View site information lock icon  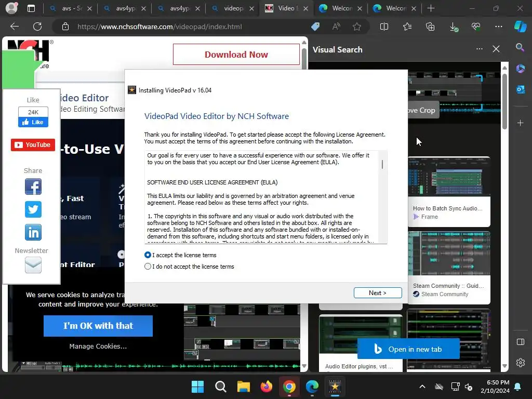click(x=65, y=26)
